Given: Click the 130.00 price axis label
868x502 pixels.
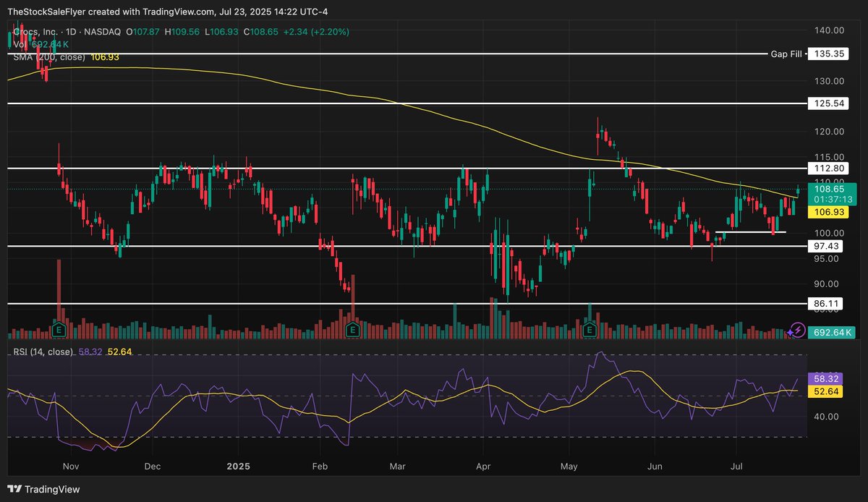Looking at the screenshot, I should coord(830,81).
